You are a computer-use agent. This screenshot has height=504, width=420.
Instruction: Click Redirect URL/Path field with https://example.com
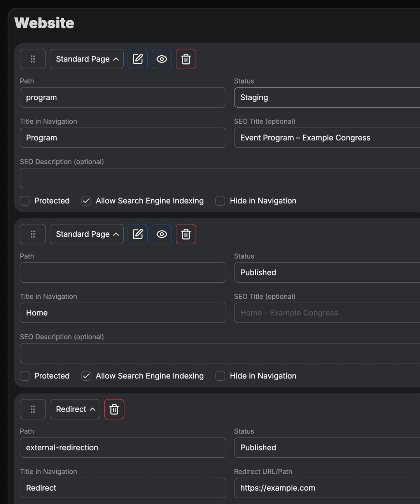click(x=327, y=488)
